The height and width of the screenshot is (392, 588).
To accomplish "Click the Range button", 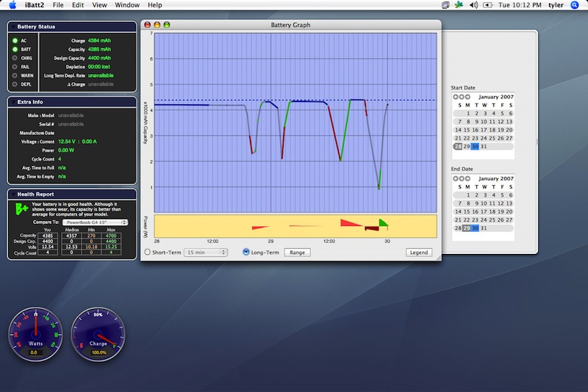I will [x=297, y=253].
